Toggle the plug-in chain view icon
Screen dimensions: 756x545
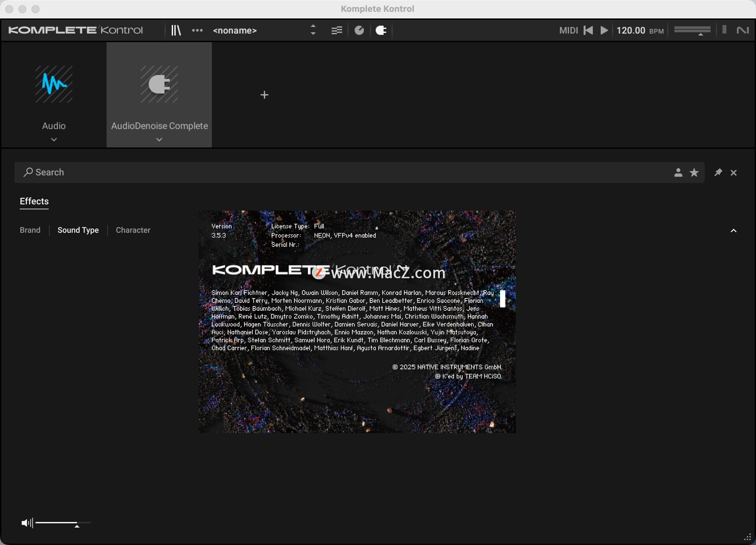click(381, 30)
